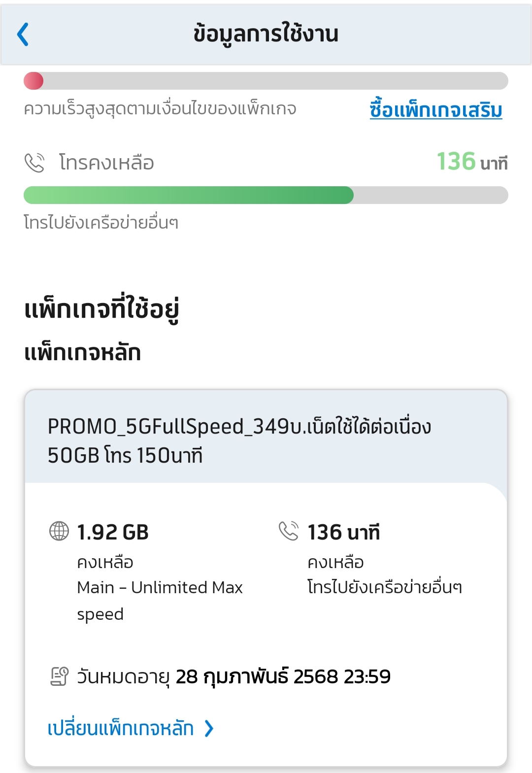Tap the back arrow in the header

tap(23, 34)
